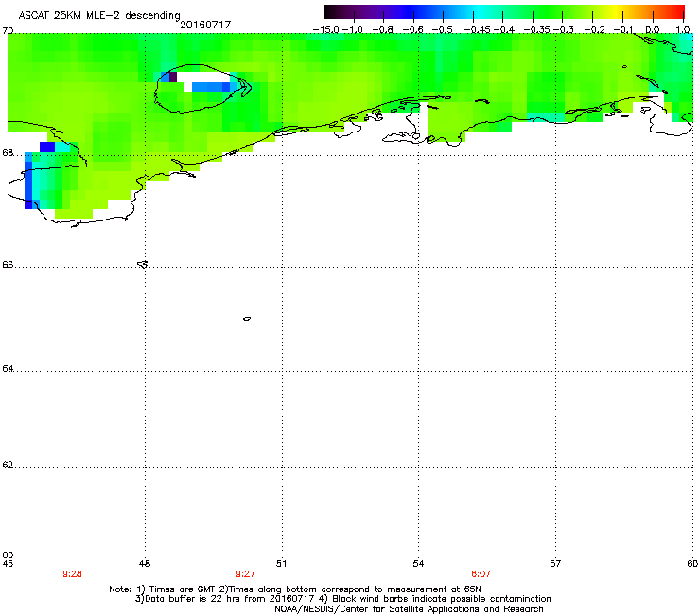Click latitude label 68
This screenshot has height=615, width=700.
point(8,153)
